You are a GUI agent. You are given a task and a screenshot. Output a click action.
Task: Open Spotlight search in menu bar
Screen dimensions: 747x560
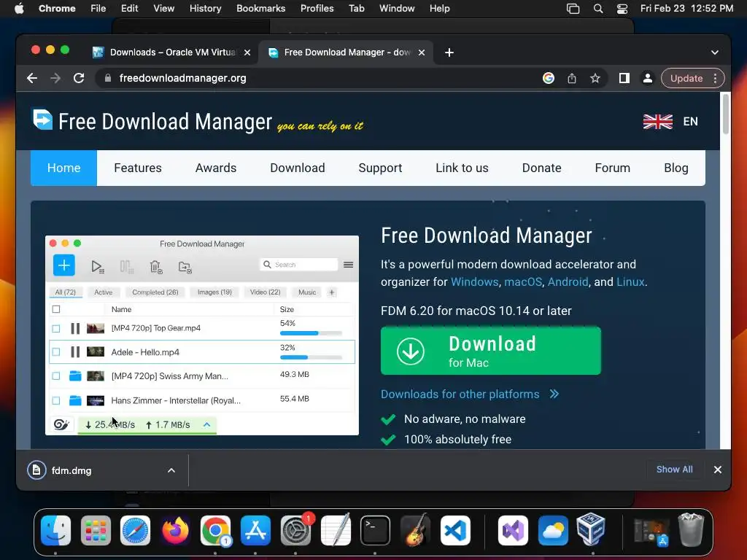[598, 9]
